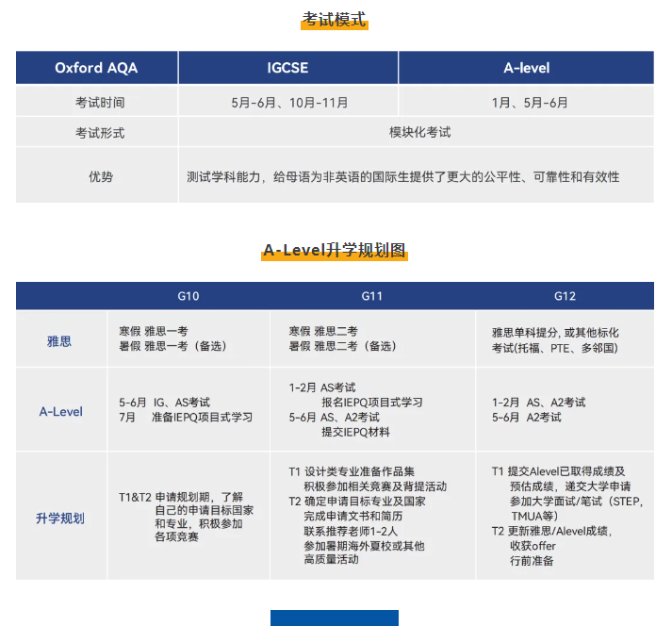Click the 升学规划 row label
The width and height of the screenshot is (672, 626).
[x=60, y=518]
